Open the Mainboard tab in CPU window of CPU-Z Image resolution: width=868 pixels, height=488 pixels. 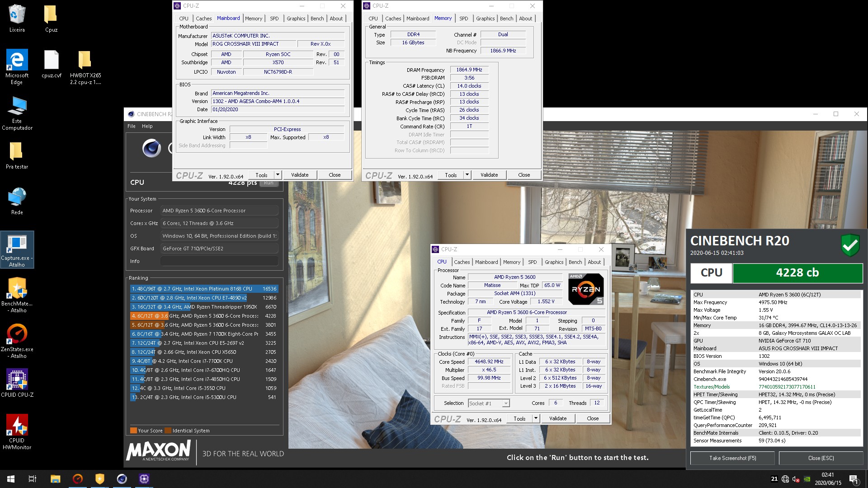point(486,262)
